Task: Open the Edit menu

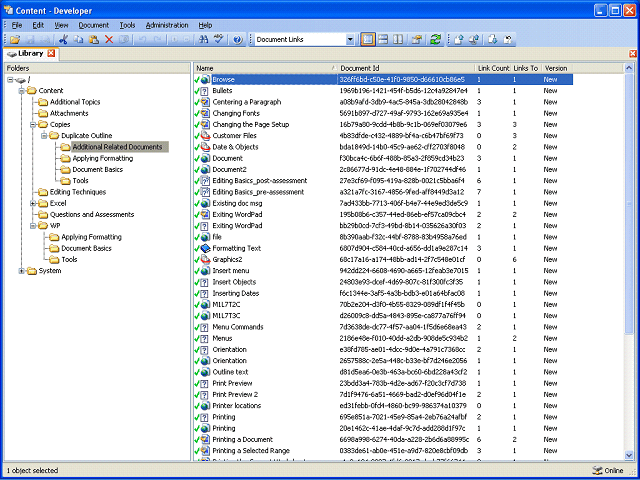Action: coord(38,25)
